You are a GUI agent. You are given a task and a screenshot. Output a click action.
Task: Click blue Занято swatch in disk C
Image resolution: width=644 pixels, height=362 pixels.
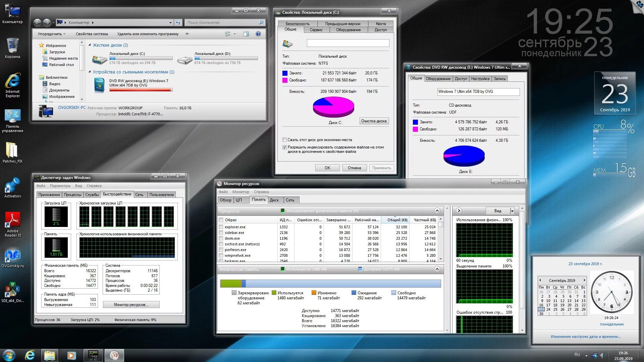point(285,73)
